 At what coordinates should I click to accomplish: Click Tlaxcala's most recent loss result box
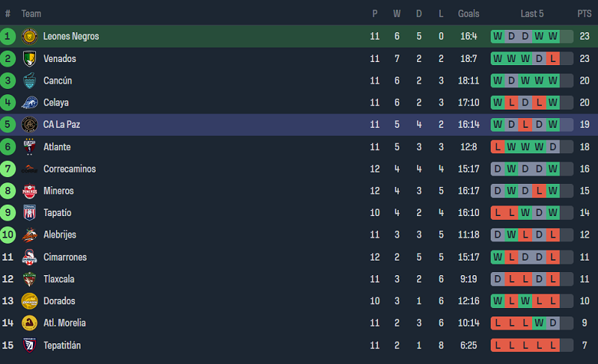pos(554,279)
